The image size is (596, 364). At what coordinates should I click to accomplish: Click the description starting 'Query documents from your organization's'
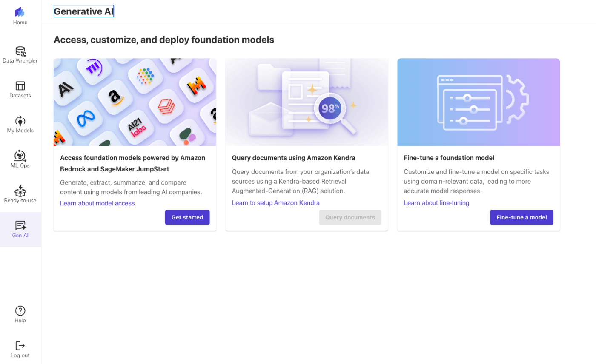tap(301, 181)
